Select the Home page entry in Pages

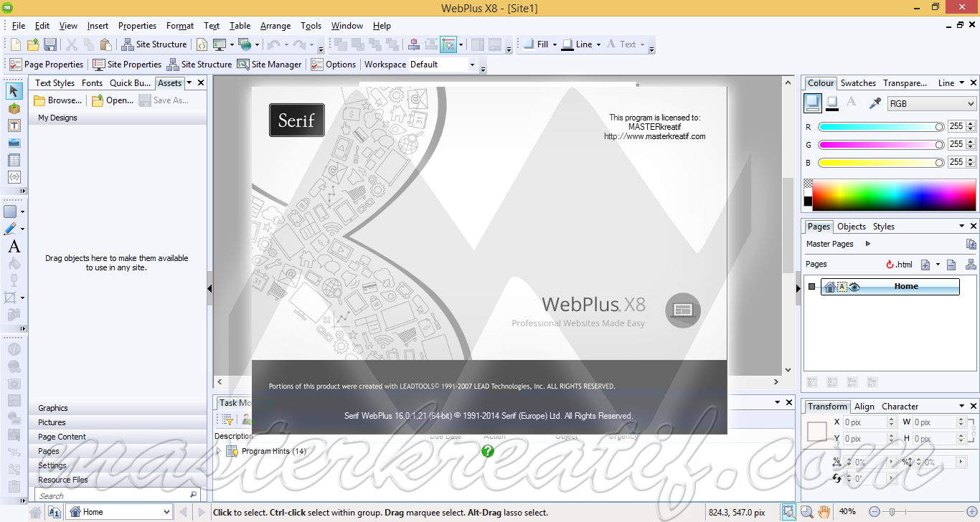click(890, 287)
